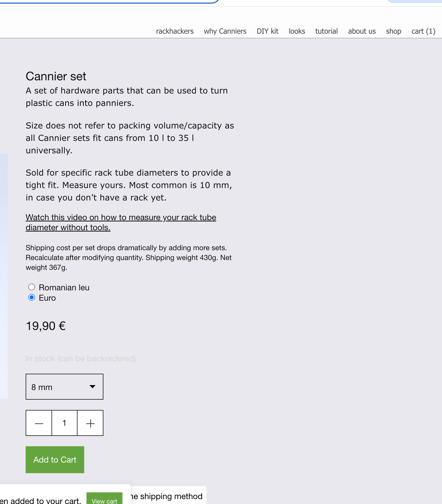Select Romanian leu currency

pos(31,287)
